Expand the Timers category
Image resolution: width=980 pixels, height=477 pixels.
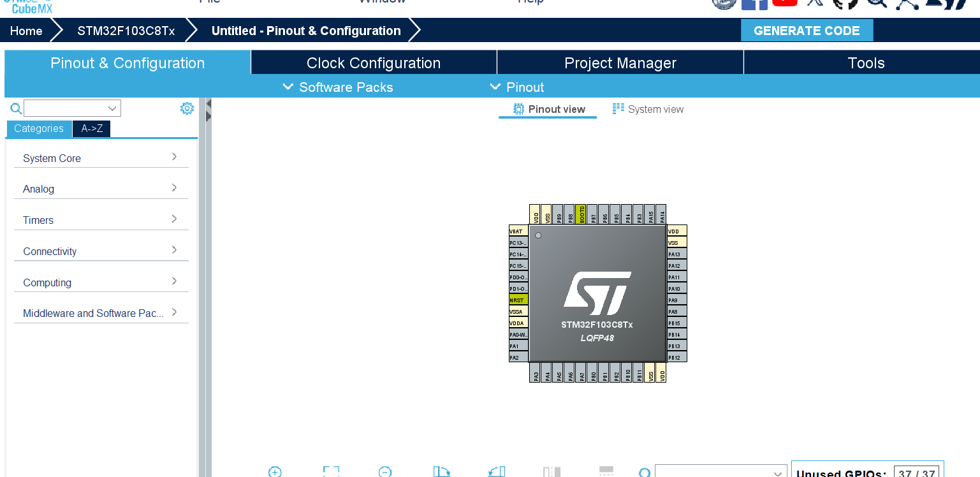coord(101,219)
